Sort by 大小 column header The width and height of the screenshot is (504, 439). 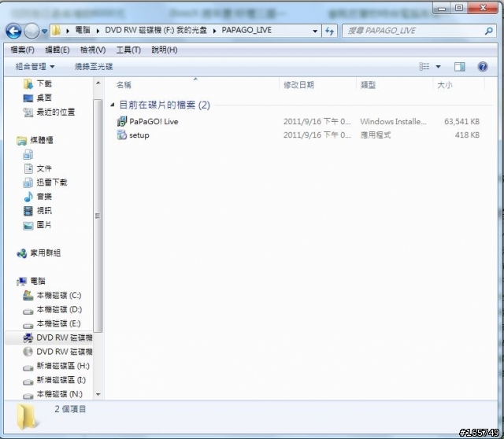445,85
